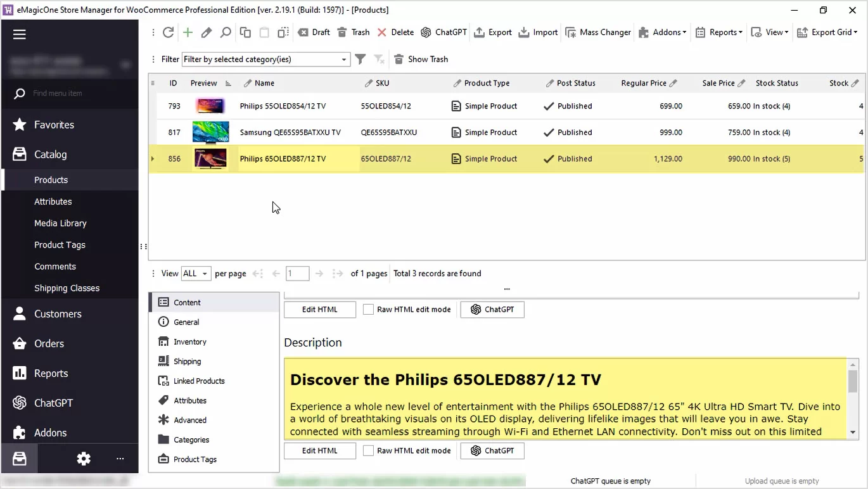Click the Copy product icon

[245, 32]
